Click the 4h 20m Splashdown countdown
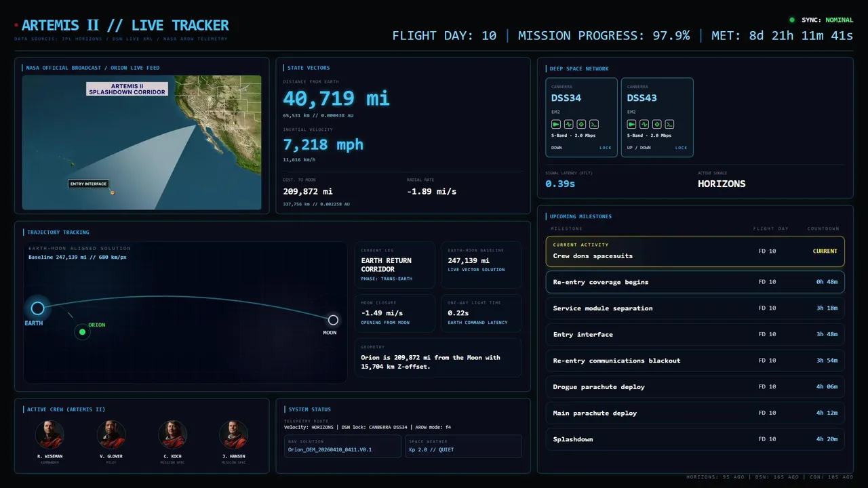The height and width of the screenshot is (488, 868). (x=827, y=439)
